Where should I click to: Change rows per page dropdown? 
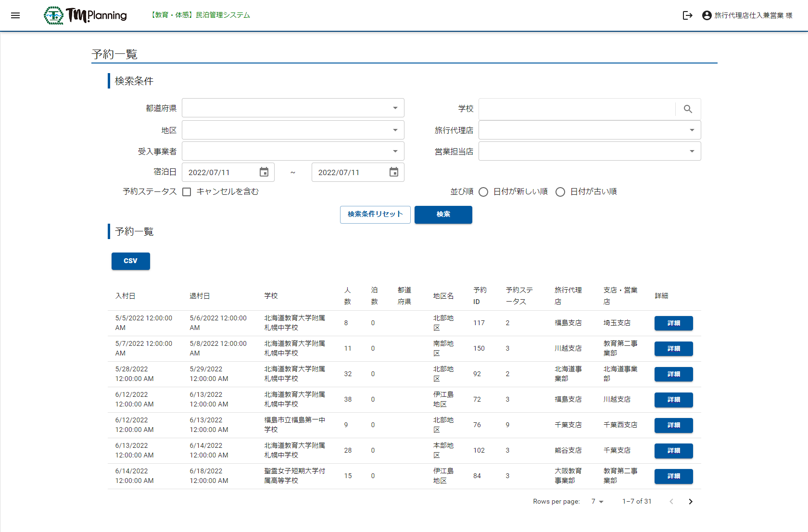[x=597, y=501]
